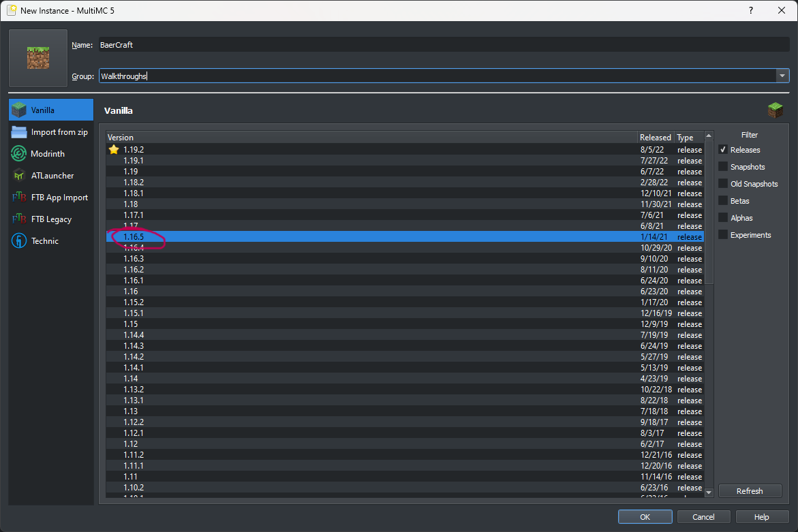
Task: Select version 1.14 released 4/23/19
Action: pos(405,379)
